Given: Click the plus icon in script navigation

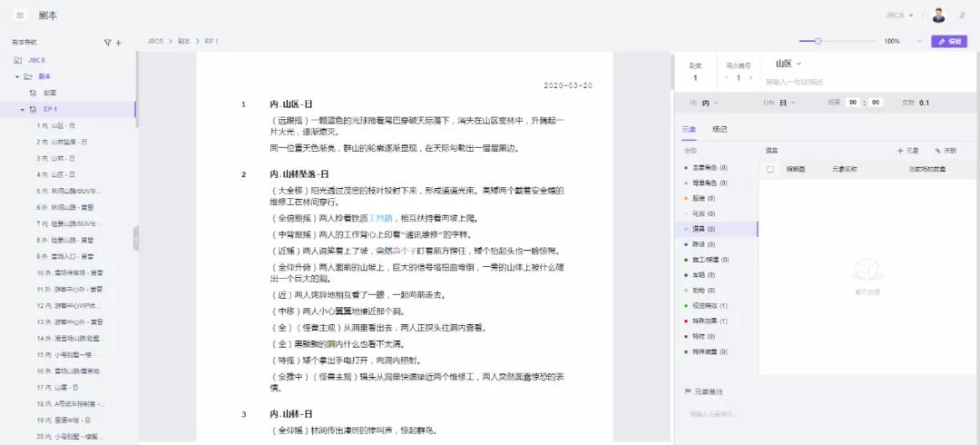Looking at the screenshot, I should pos(118,43).
